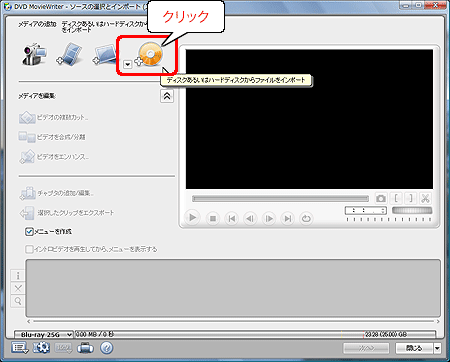Click the timecode spinner field
The image size is (450, 362).
(365, 211)
